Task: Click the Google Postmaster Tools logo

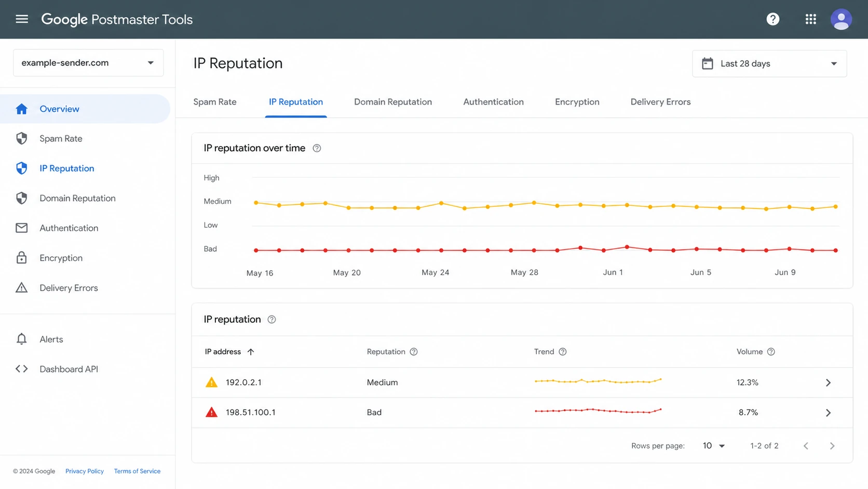Action: tap(117, 19)
